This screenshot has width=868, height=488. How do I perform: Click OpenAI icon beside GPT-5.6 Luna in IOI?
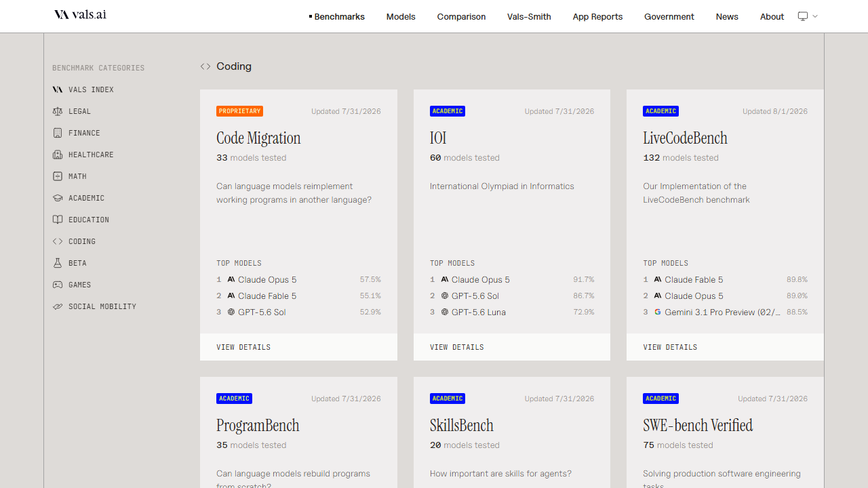tap(445, 312)
